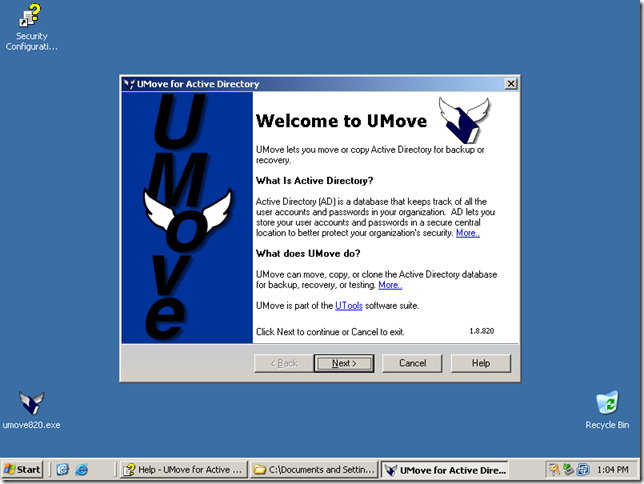This screenshot has height=484, width=644.
Task: Click the UMove winged logo in title bar
Action: coord(129,84)
